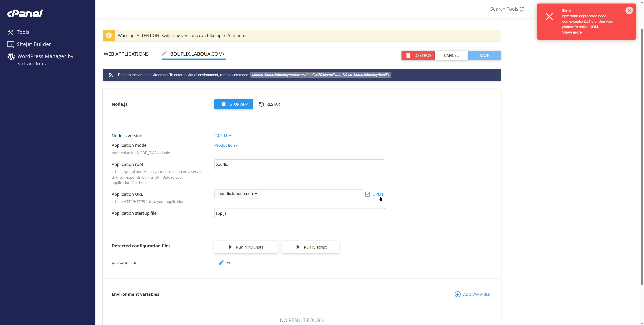Open the Production application mode dropdown
The height and width of the screenshot is (325, 644).
click(x=226, y=145)
